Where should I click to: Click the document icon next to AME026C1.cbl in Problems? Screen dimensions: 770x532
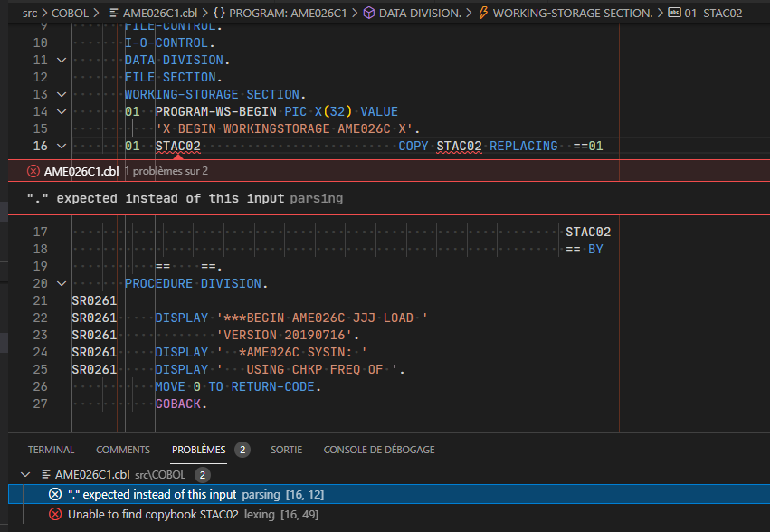[x=44, y=473]
